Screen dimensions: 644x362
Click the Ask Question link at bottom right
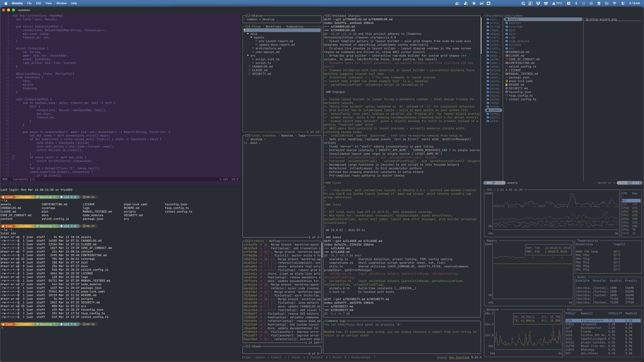tap(459, 357)
